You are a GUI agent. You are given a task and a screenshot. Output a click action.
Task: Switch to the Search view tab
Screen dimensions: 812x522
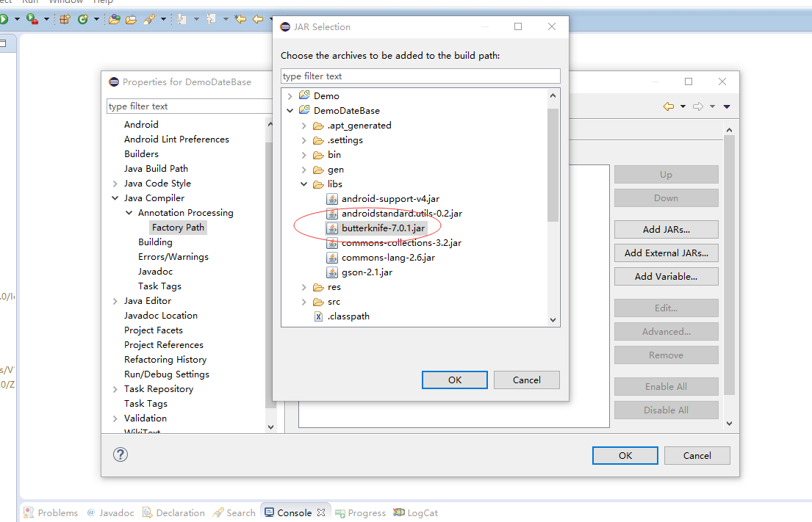(234, 512)
